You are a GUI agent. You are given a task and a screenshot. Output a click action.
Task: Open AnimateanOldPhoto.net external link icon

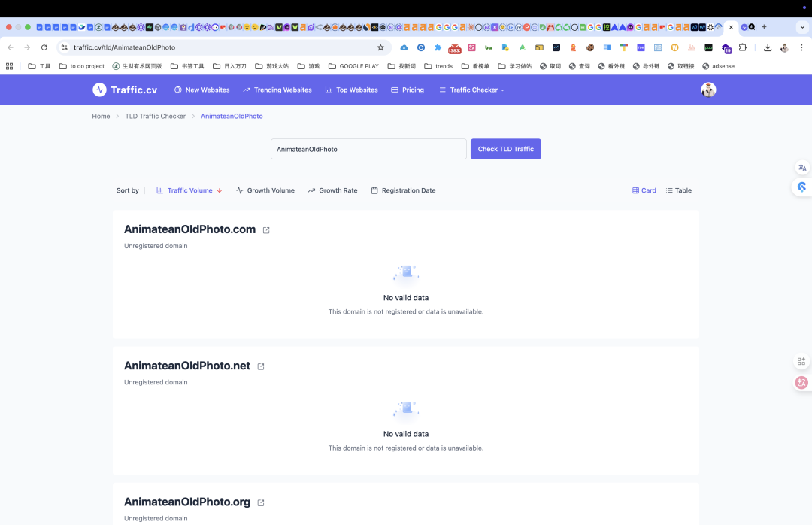coord(261,366)
